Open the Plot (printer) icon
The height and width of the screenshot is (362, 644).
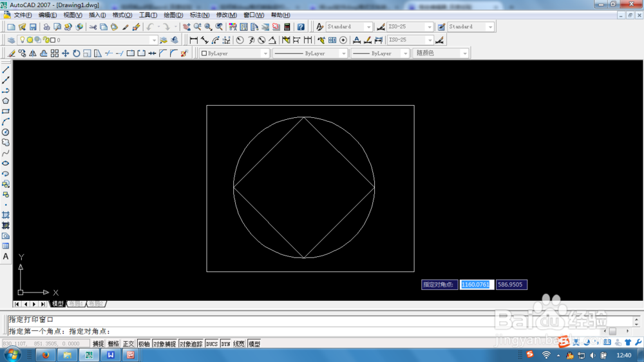point(46,26)
